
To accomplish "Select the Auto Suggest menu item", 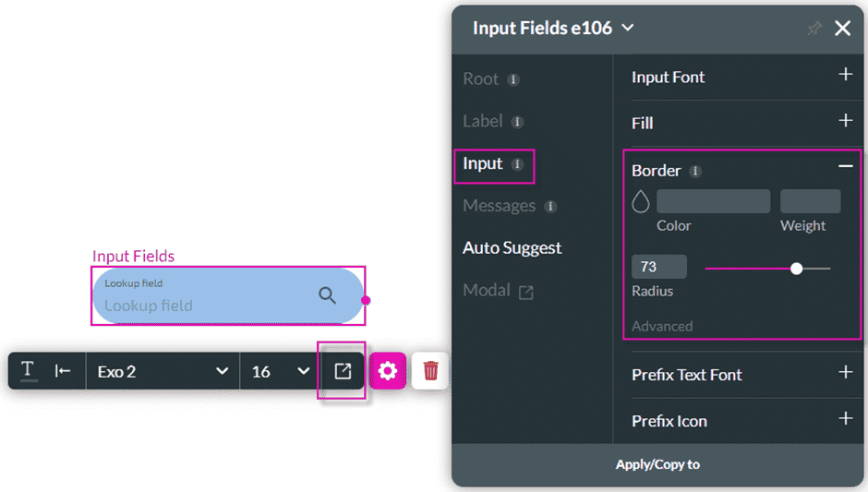I will [512, 247].
